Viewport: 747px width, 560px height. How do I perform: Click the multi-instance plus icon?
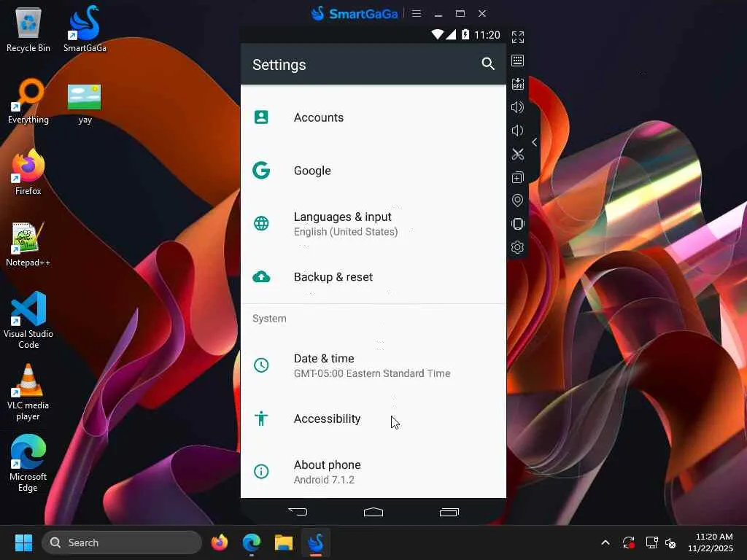[x=518, y=177]
